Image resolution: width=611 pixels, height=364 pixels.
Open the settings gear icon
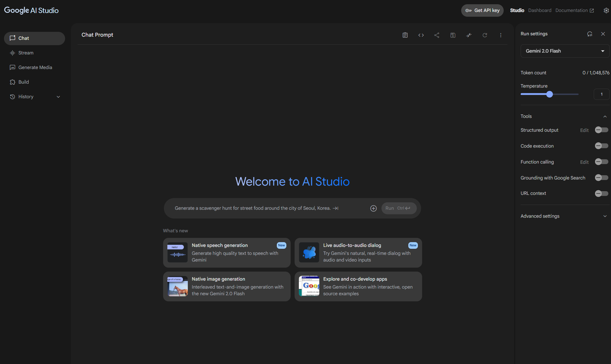[606, 10]
